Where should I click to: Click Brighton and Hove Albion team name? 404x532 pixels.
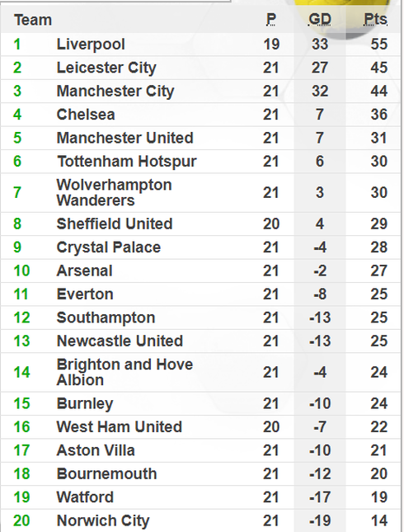(x=124, y=372)
